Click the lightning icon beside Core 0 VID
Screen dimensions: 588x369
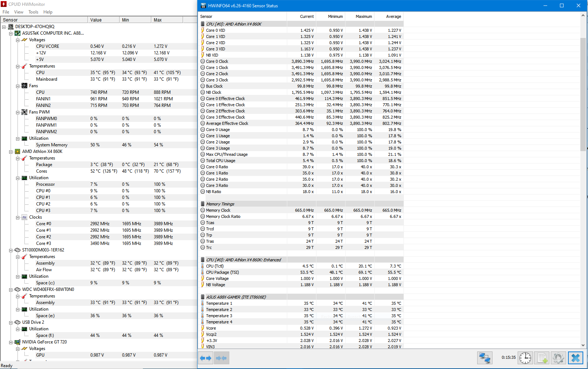pos(203,30)
